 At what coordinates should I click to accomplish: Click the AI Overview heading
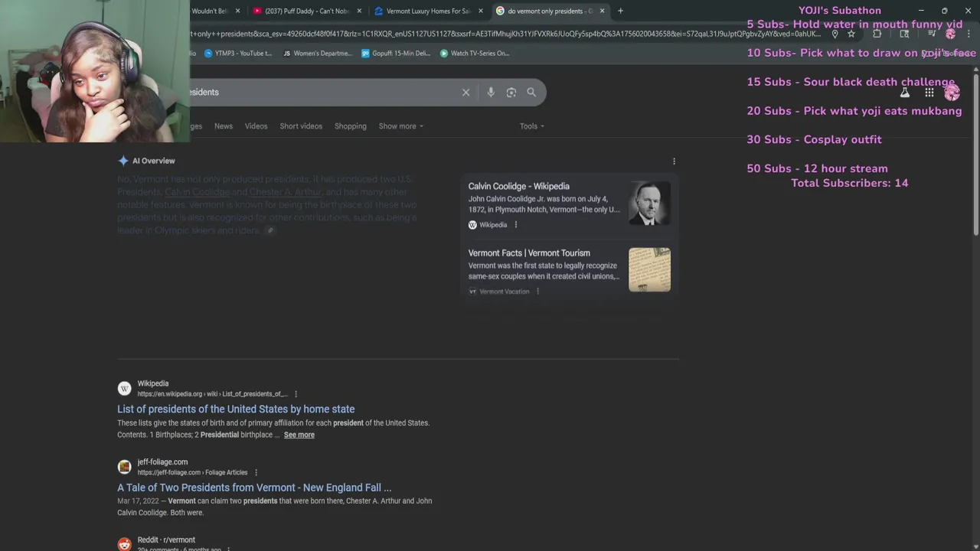point(153,161)
